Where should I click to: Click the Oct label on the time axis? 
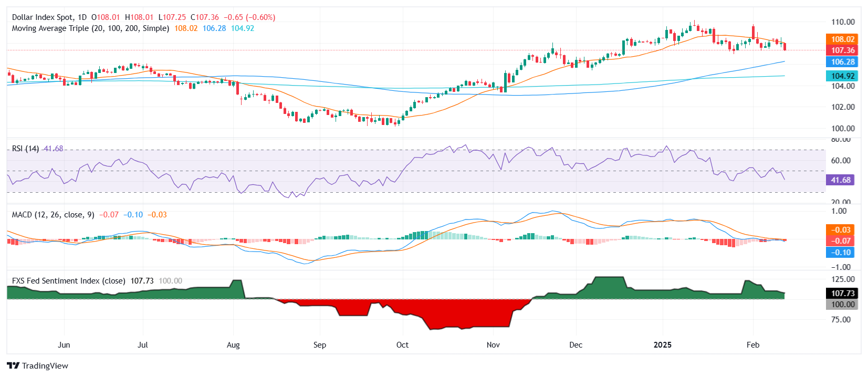(402, 345)
